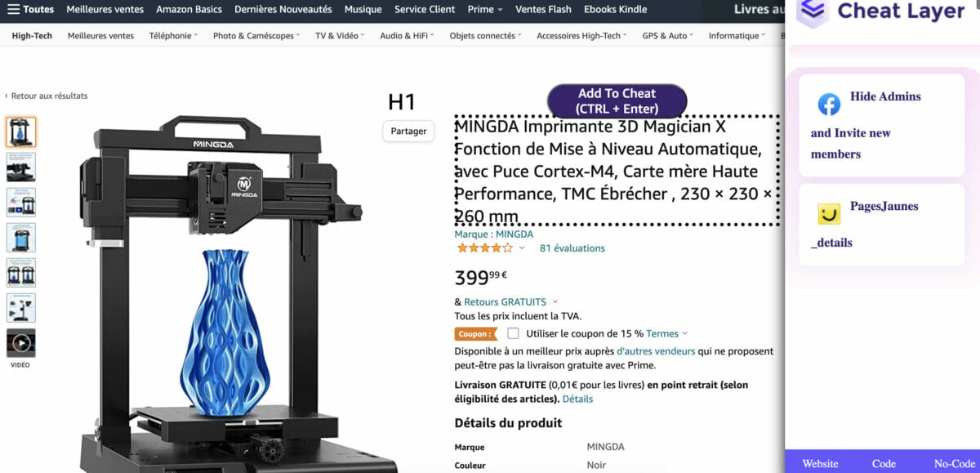
Task: Open the Ventes Flash menu item
Action: 543,9
